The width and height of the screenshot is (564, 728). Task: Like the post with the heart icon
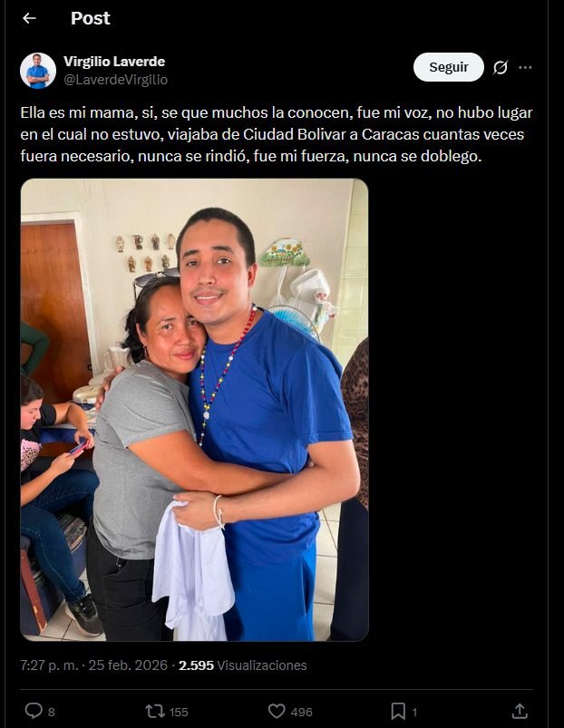click(277, 711)
